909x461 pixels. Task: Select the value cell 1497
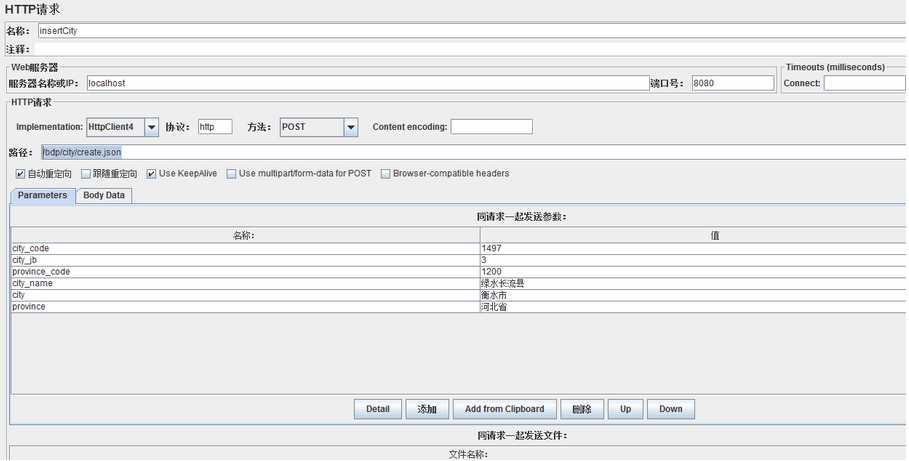coord(694,249)
